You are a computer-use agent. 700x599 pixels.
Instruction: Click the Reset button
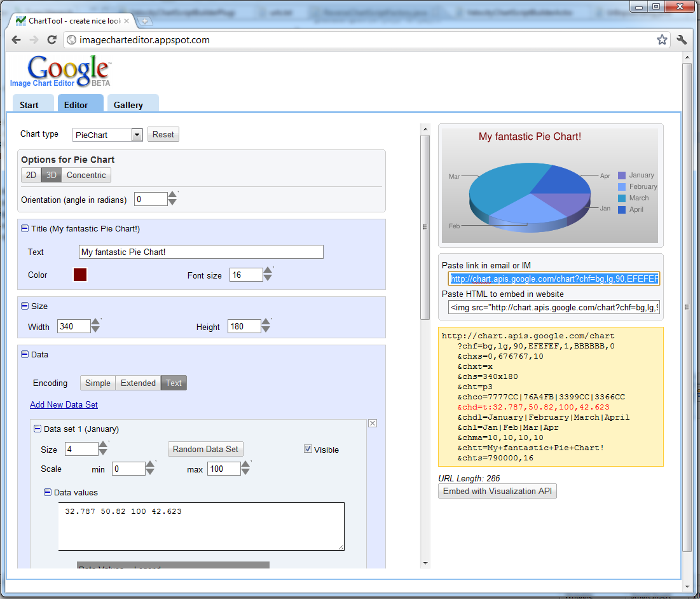pyautogui.click(x=163, y=134)
